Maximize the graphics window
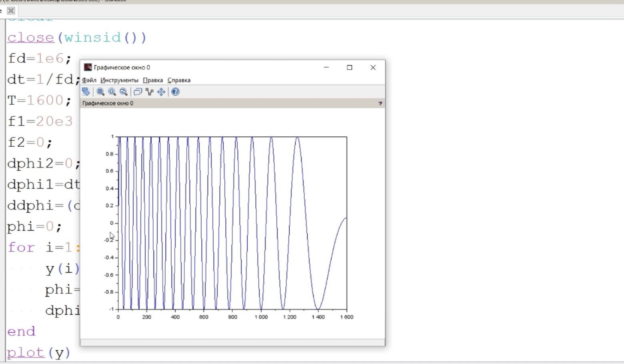This screenshot has height=364, width=624. [x=350, y=67]
